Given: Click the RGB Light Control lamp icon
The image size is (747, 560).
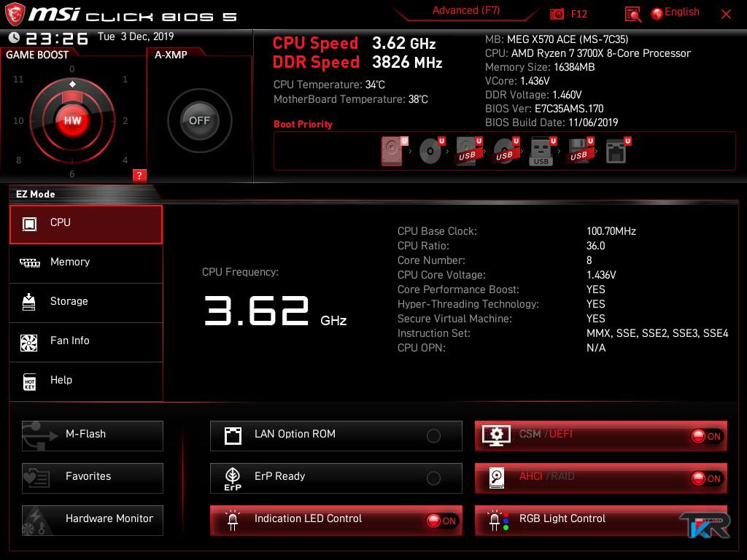Looking at the screenshot, I should coord(498,520).
